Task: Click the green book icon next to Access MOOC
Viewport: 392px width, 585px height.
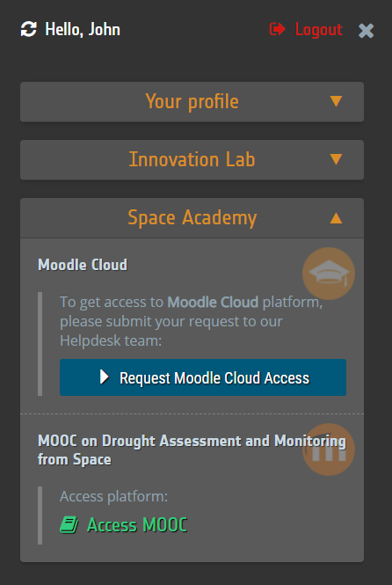Action: click(x=69, y=525)
